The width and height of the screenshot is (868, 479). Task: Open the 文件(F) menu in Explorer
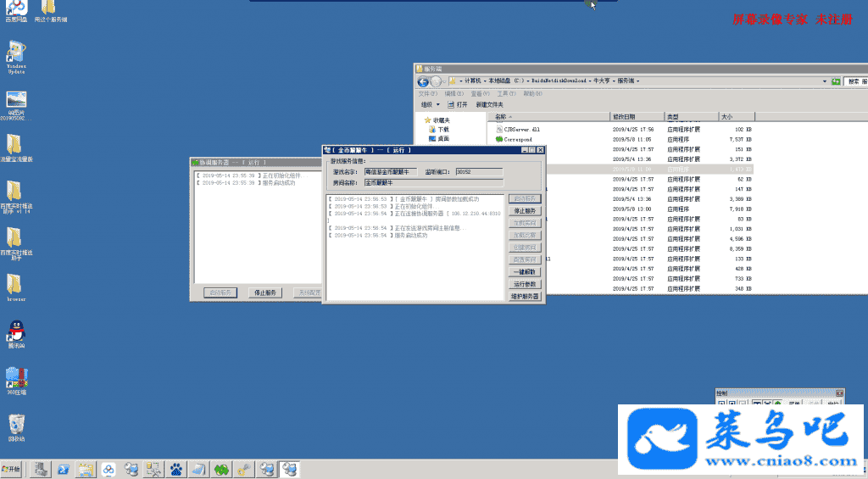(427, 93)
